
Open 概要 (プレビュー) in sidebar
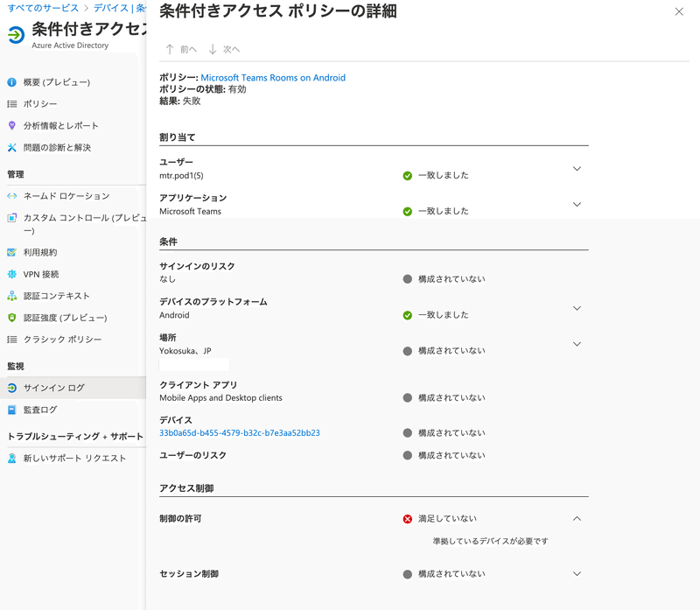pyautogui.click(x=57, y=82)
